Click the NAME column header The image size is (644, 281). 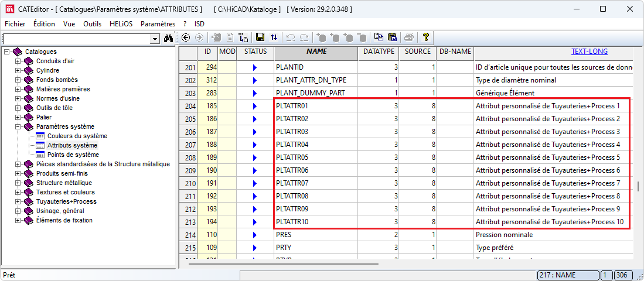(316, 52)
